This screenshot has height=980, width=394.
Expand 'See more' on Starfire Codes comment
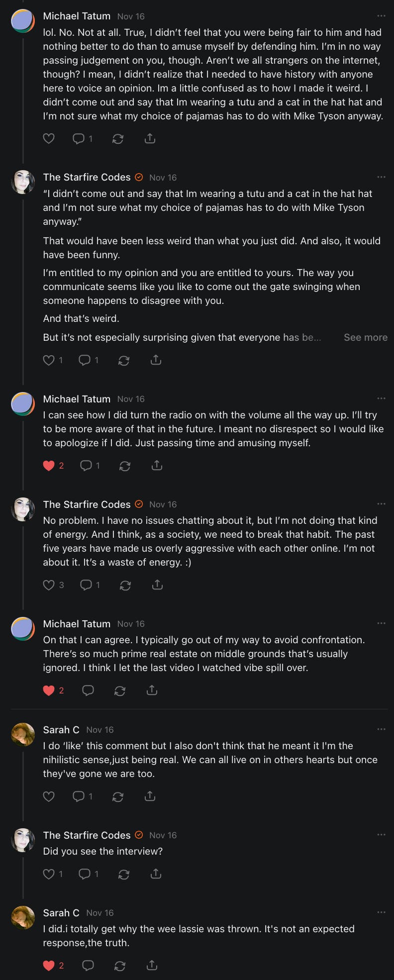(365, 337)
